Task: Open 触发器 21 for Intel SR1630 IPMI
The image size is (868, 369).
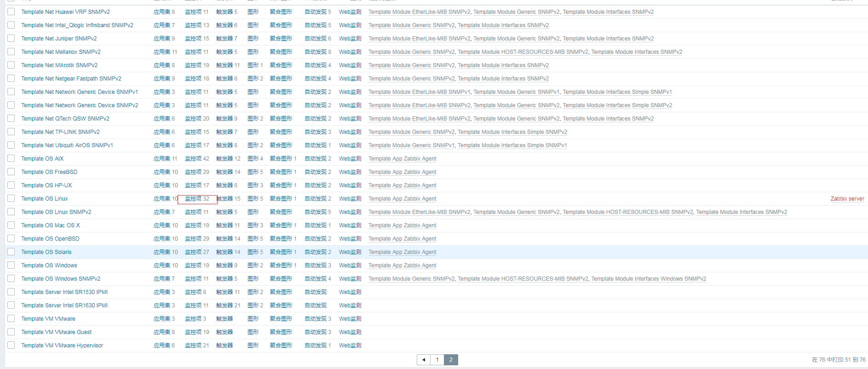Action: pyautogui.click(x=228, y=306)
